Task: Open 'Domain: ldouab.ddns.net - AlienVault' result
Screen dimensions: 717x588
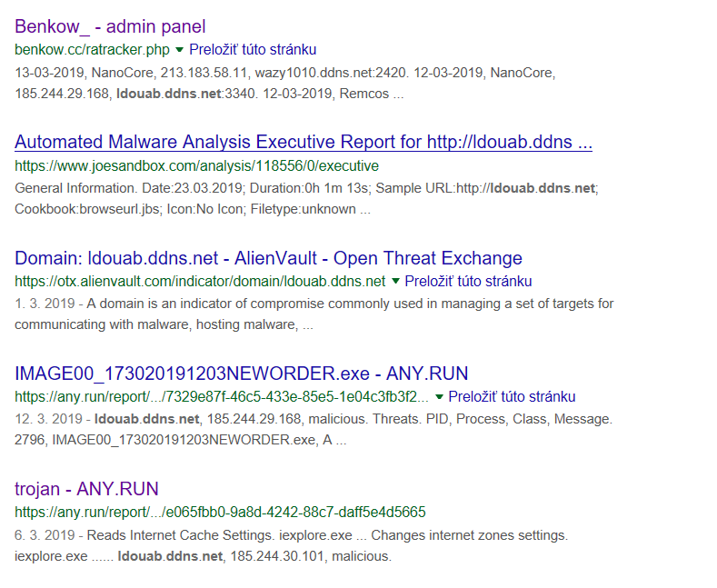Action: pyautogui.click(x=268, y=258)
